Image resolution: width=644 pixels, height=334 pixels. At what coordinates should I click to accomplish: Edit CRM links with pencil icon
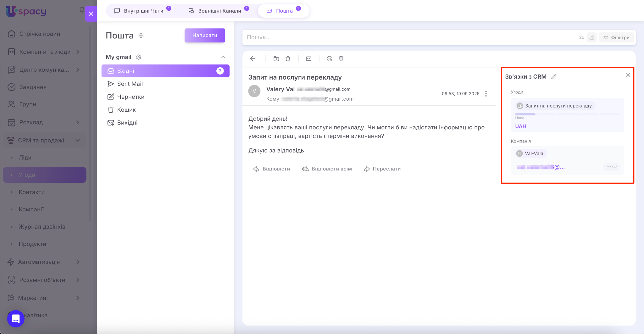[554, 77]
